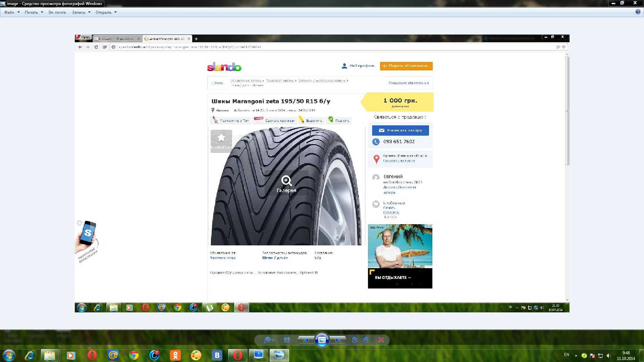Click the beach advertisement banner
644x362 pixels.
pos(400,256)
